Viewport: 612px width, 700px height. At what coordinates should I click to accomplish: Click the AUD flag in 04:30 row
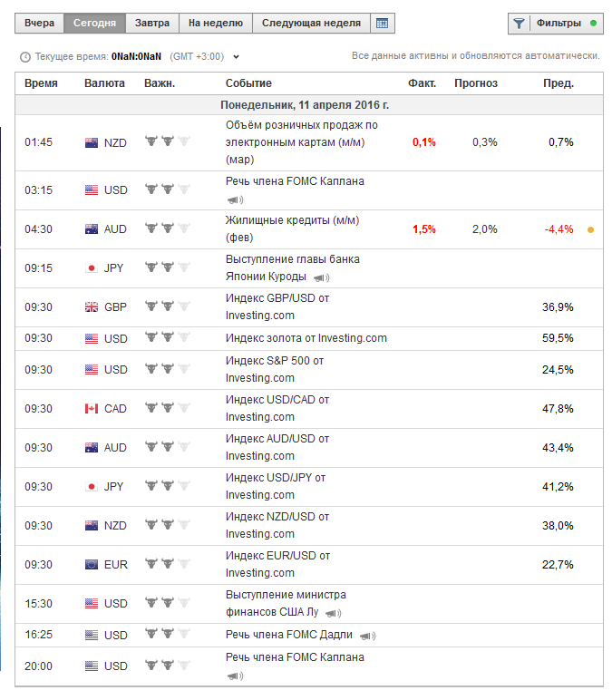pos(92,229)
